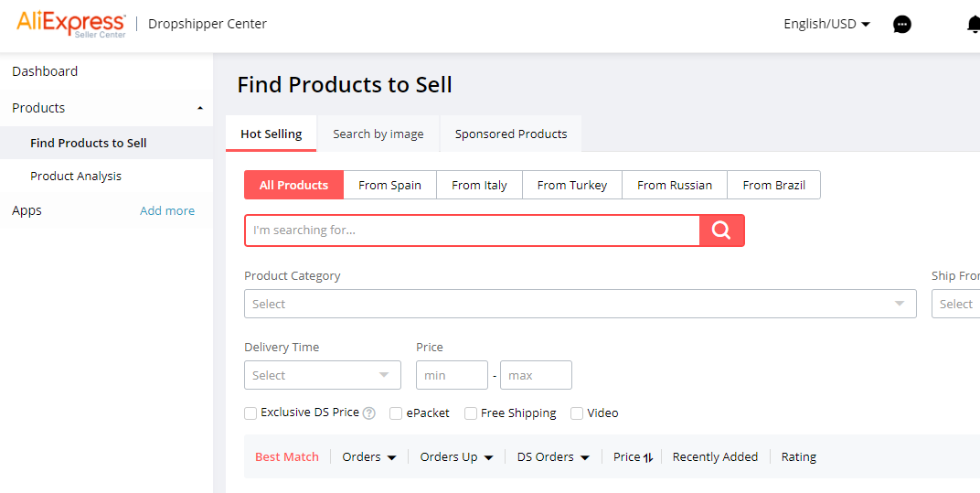Viewport: 980px width, 493px height.
Task: Open the Sponsored Products tab
Action: coord(511,134)
